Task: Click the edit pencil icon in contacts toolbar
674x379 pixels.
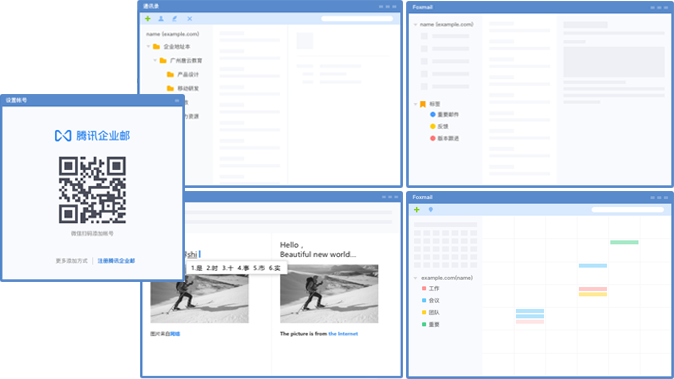Action: pos(175,18)
